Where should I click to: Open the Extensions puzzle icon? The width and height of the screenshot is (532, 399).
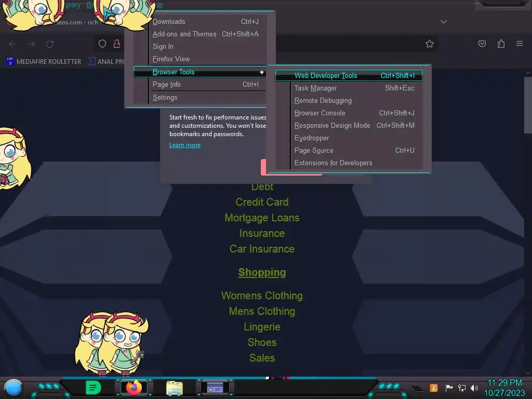[x=501, y=44]
